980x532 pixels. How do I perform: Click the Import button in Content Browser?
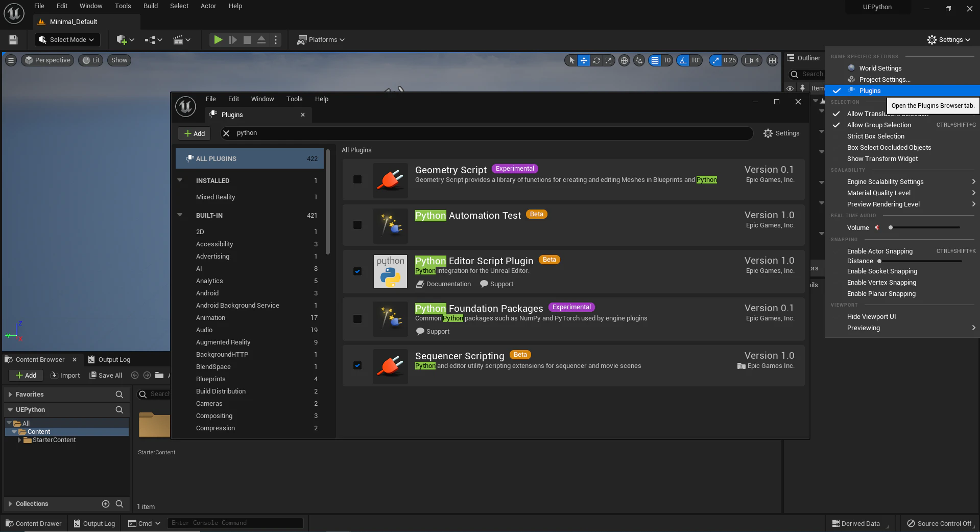point(65,376)
